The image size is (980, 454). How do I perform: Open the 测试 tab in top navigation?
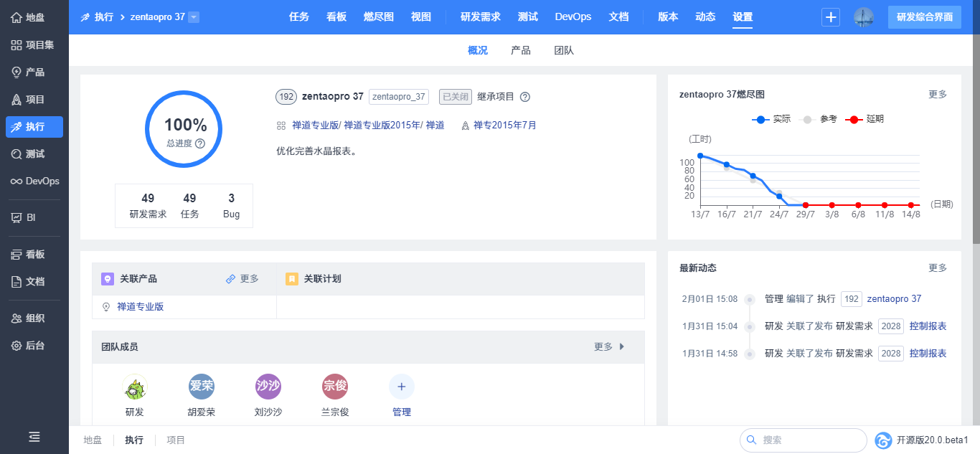(528, 17)
